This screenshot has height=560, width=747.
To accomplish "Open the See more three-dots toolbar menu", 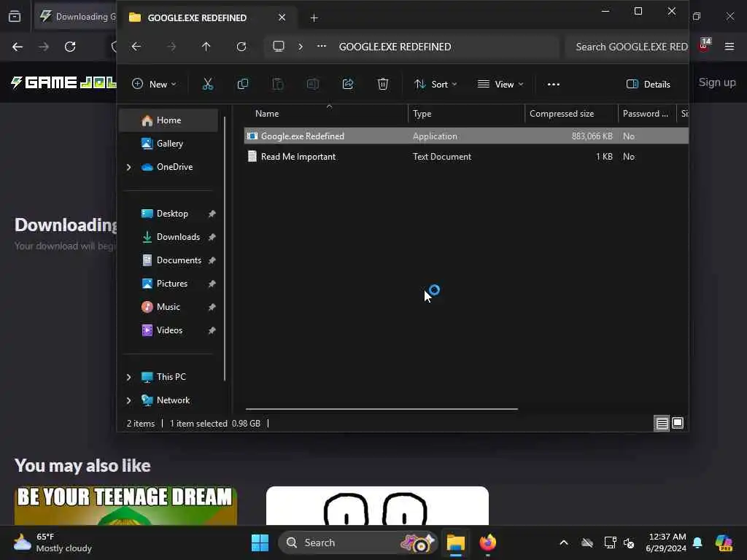I will coord(553,85).
